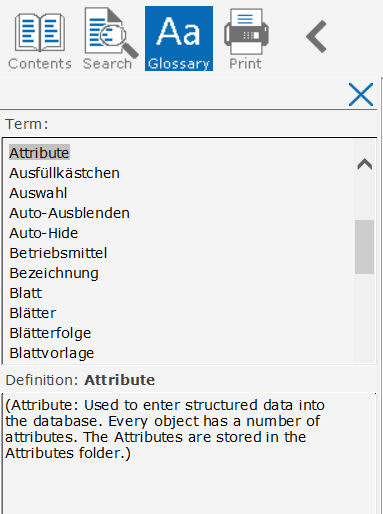Select the term Attribute

39,153
